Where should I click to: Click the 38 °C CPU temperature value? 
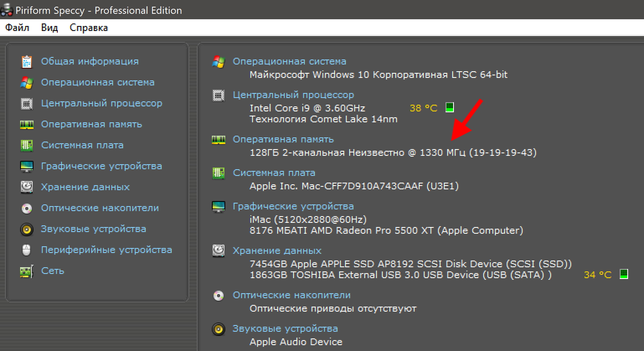point(423,108)
